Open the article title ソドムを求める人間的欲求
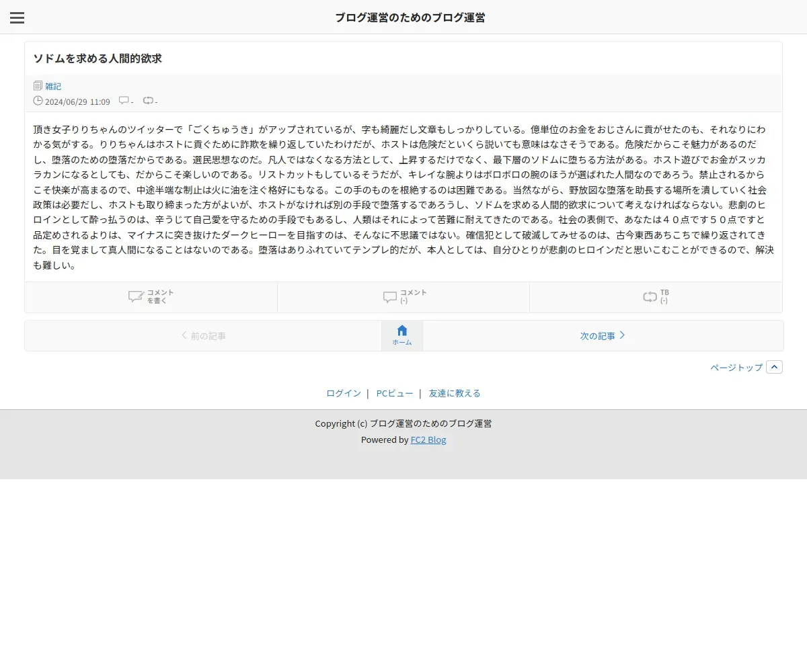The image size is (807, 672). [98, 58]
